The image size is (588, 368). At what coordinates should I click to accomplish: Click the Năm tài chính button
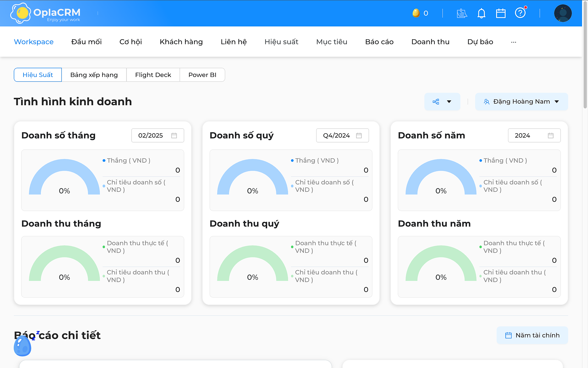tap(532, 335)
